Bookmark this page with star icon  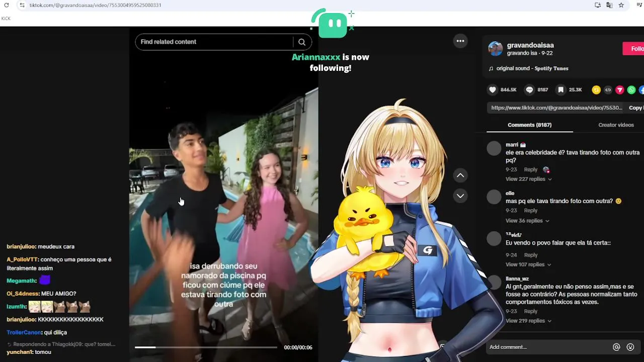coord(621,5)
